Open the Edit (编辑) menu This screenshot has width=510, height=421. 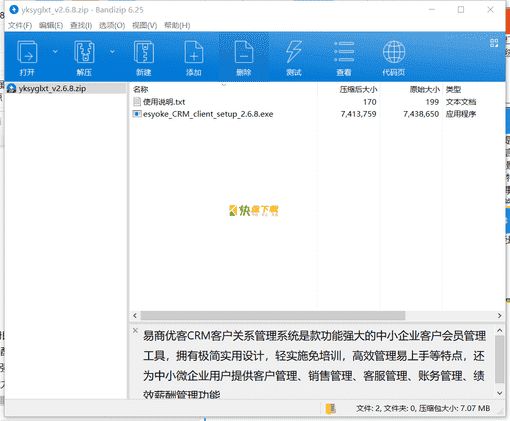[x=51, y=25]
